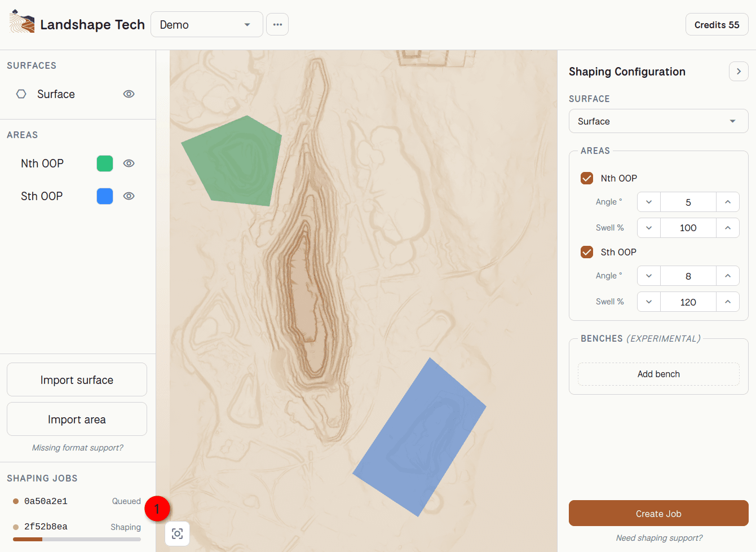Screen dimensions: 756x552
Task: Open the Missing format support link
Action: tap(77, 448)
